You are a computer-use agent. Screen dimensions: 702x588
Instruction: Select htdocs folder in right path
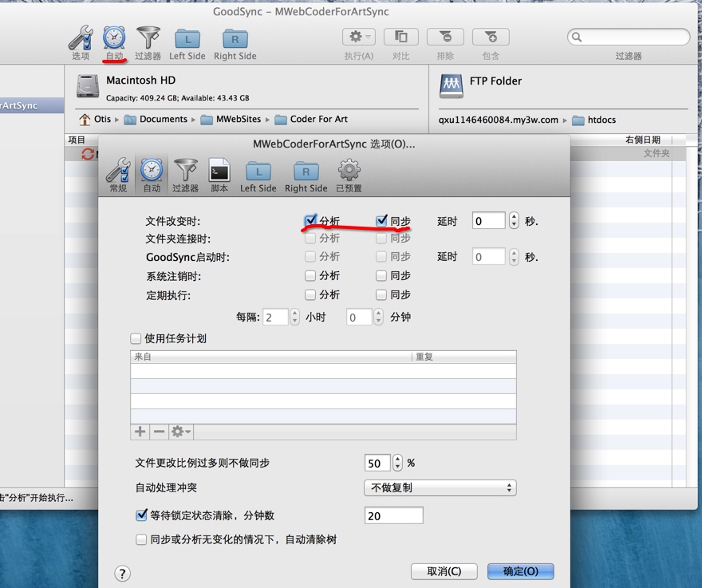[x=594, y=120]
